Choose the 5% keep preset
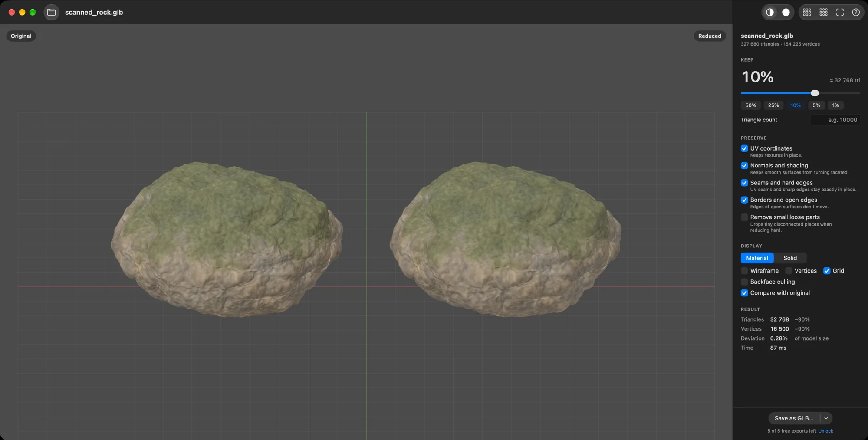The width and height of the screenshot is (868, 440). click(816, 105)
